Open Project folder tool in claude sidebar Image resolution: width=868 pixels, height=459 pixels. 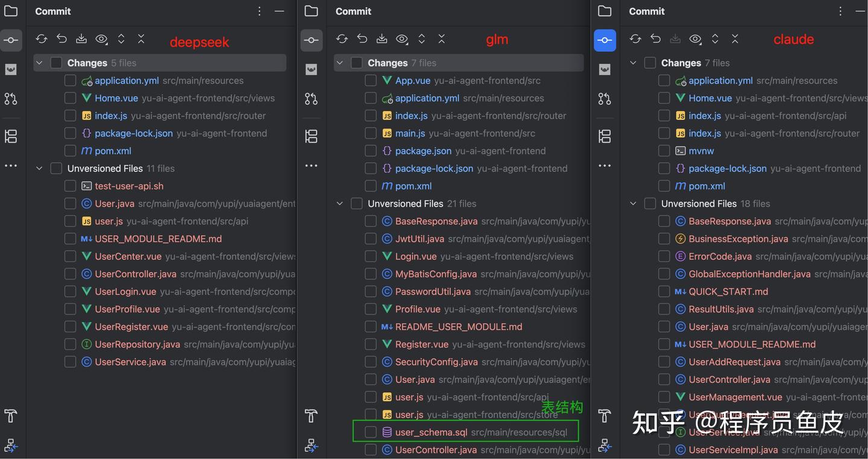tap(605, 11)
